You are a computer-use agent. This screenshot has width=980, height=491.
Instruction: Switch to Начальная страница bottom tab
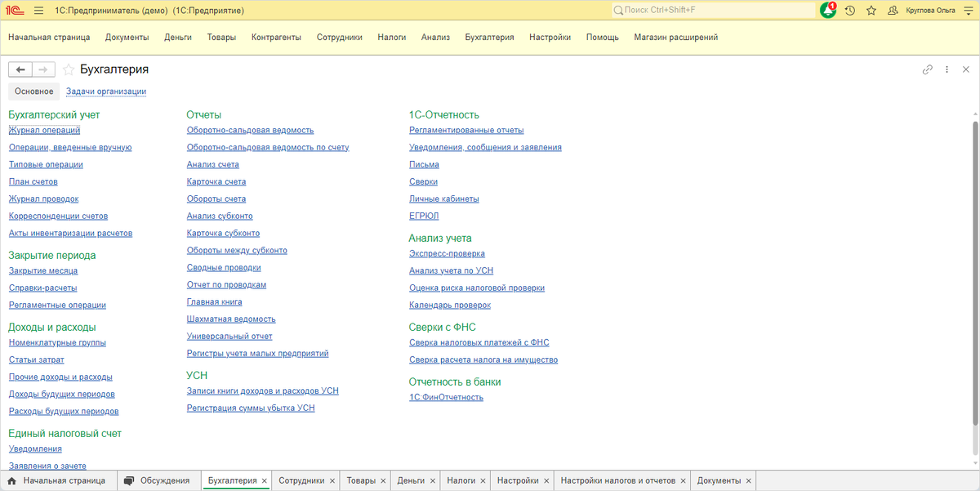[x=59, y=480]
